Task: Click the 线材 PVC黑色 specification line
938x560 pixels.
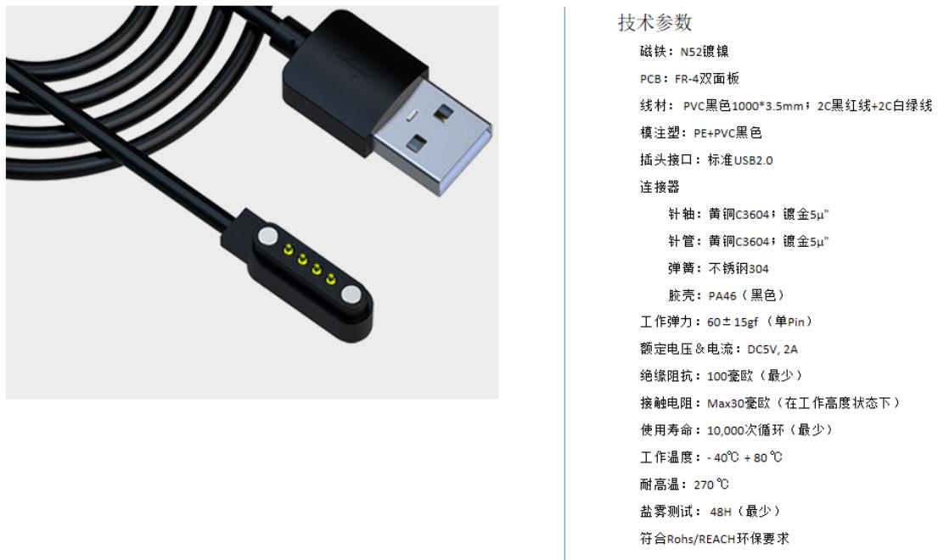Action: click(x=786, y=106)
